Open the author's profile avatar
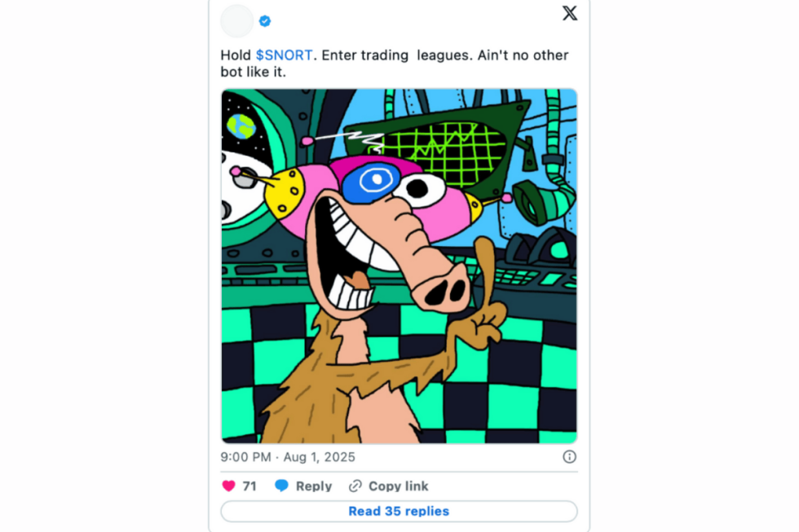799x532 pixels. [236, 21]
